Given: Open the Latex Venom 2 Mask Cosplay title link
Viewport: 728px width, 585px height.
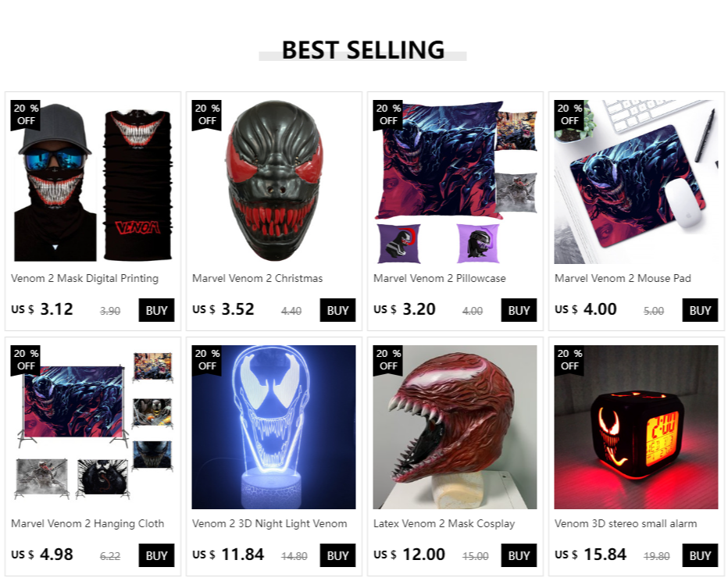Looking at the screenshot, I should (x=444, y=524).
